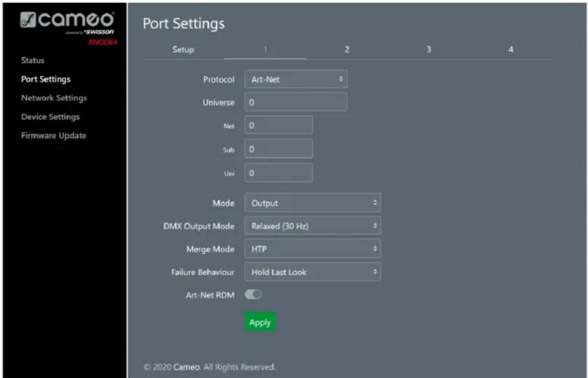Open the Status page
Viewport: 588px width, 378px height.
click(x=33, y=60)
